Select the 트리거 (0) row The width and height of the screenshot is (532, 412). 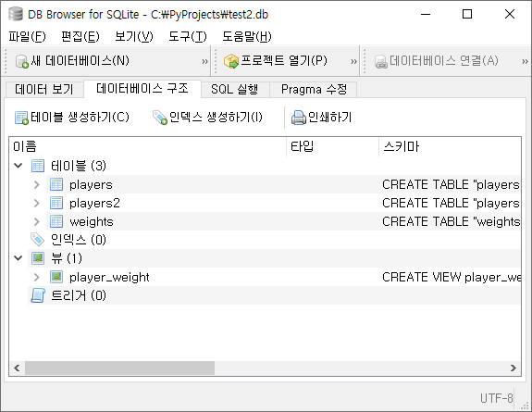274,295
